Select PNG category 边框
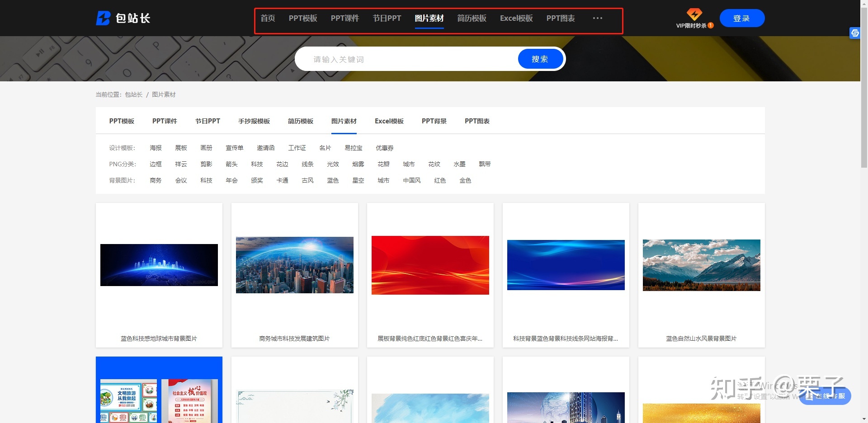Viewport: 868px width, 423px height. coord(156,164)
